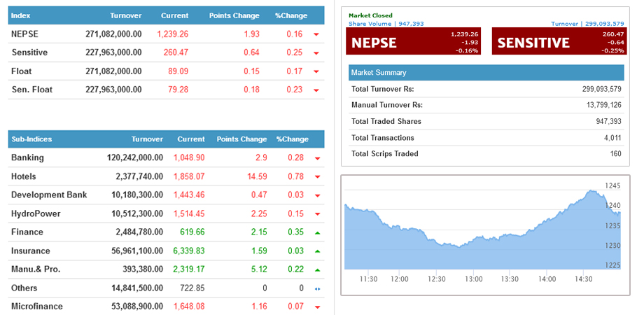
Task: Click %Change header in Index table
Action: (291, 16)
